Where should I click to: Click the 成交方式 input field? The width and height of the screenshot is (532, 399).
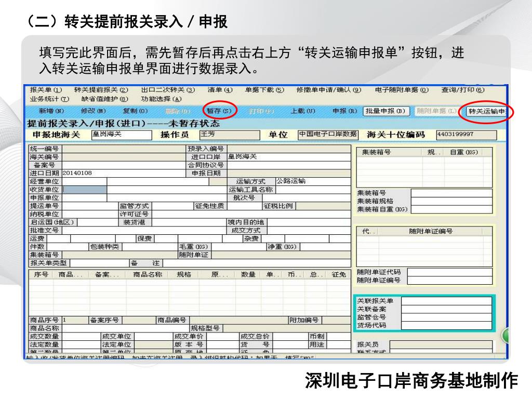pyautogui.click(x=309, y=231)
